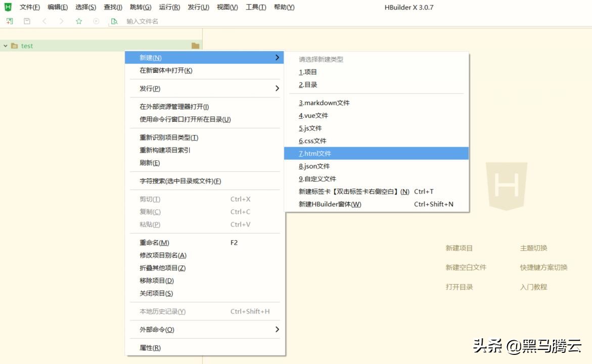Expand the 发行(P) submenu
The image size is (592, 364).
tap(205, 88)
